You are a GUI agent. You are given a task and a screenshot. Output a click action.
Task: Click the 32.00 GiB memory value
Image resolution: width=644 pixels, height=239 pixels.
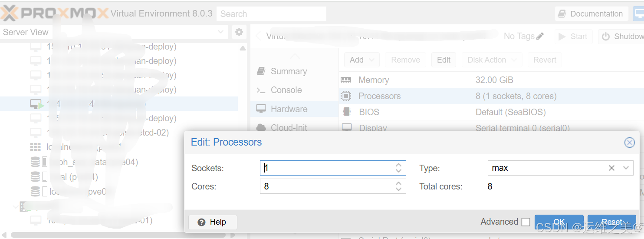click(x=494, y=80)
